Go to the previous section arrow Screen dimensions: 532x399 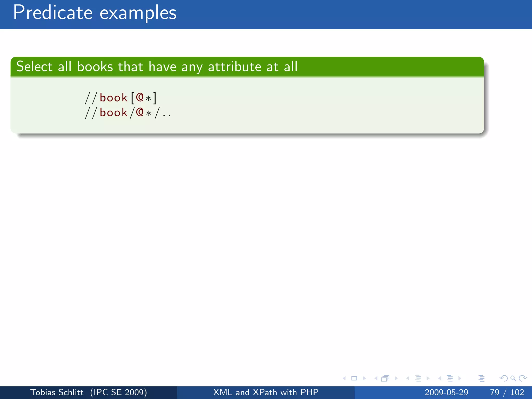click(x=440, y=378)
